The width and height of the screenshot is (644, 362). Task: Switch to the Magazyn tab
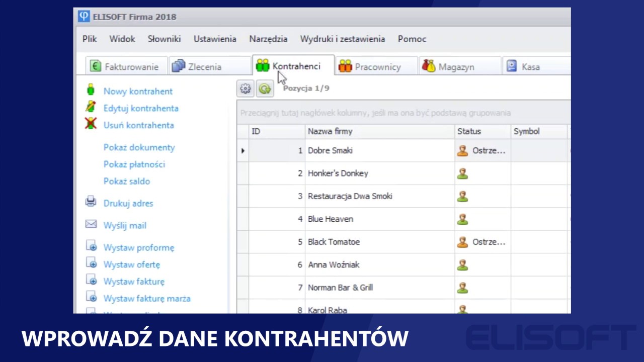(x=459, y=66)
